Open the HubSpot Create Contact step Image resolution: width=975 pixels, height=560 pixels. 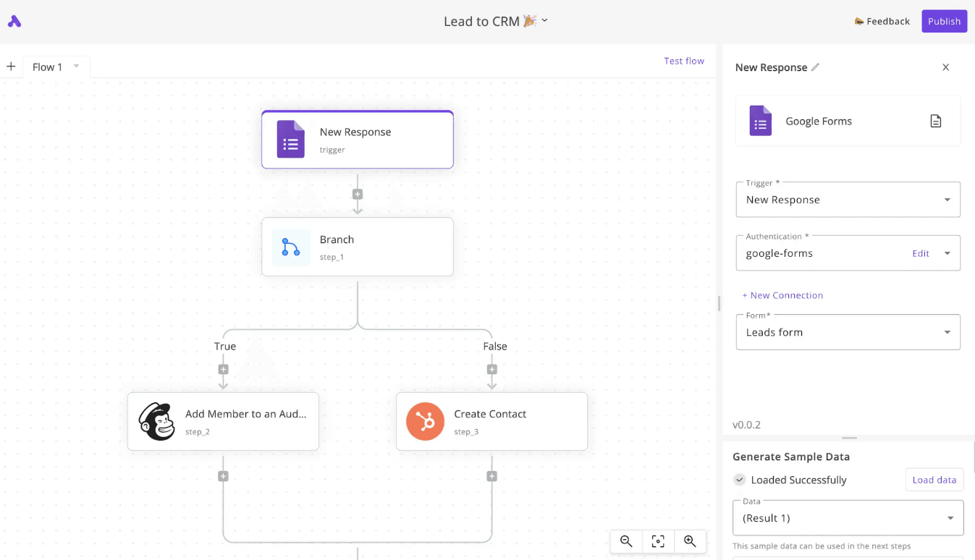[491, 421]
